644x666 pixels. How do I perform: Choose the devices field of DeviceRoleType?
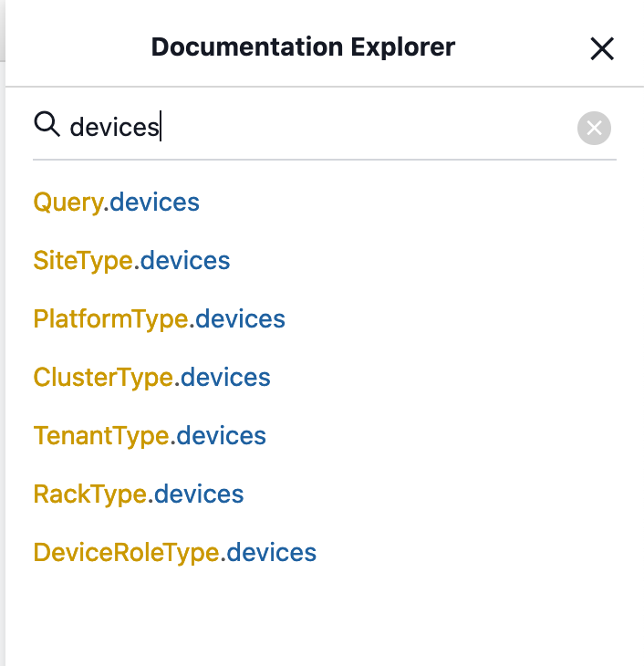272,553
